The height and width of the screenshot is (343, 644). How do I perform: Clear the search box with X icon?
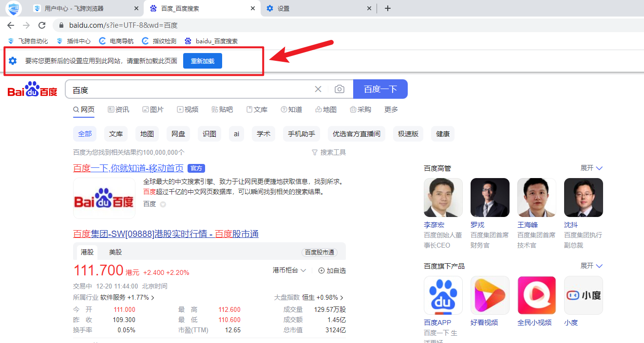coord(318,89)
